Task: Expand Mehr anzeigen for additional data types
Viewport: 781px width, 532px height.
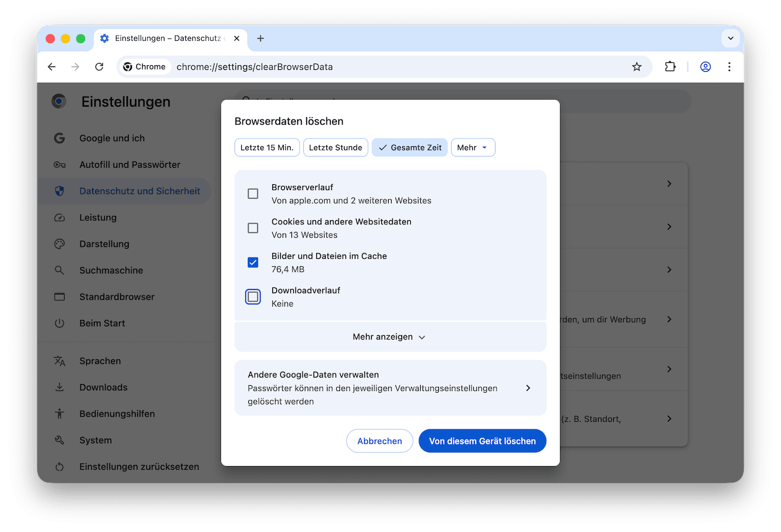Action: coord(389,336)
